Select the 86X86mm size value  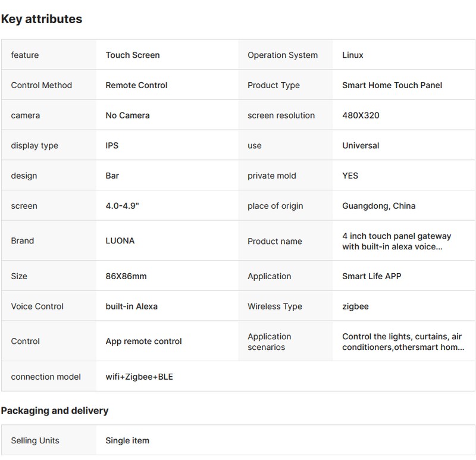126,276
